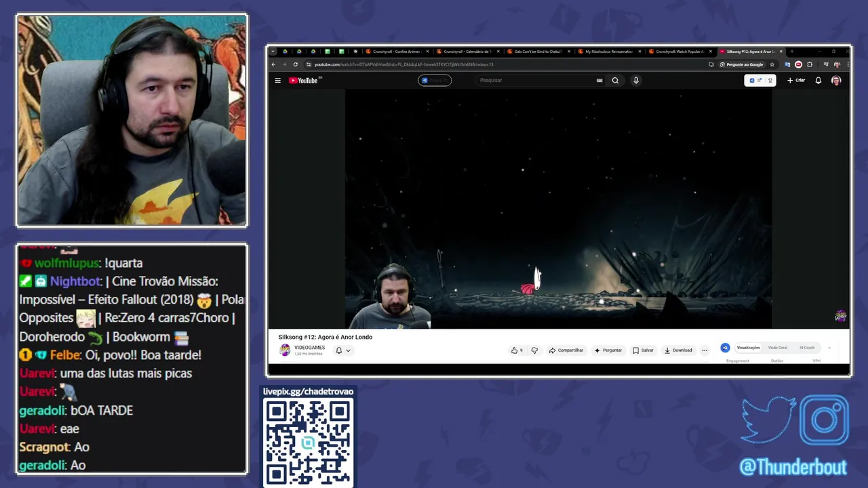868x488 pixels.
Task: Click the YouTube search magnifier button
Action: tap(615, 80)
